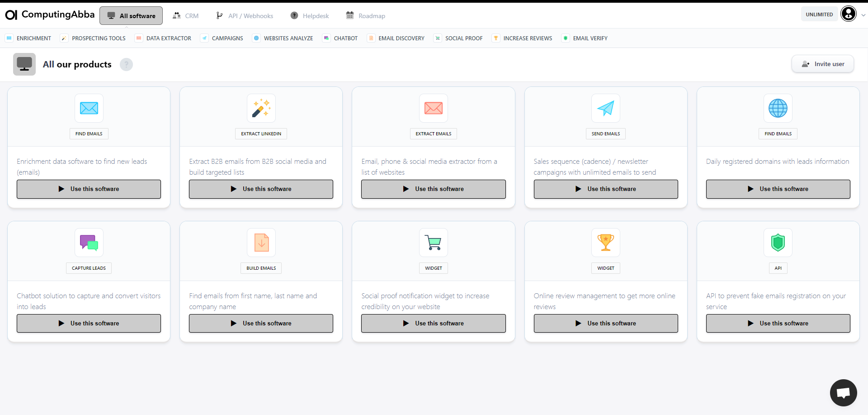The width and height of the screenshot is (868, 415).
Task: Choose the CAMPAIGNS category
Action: pyautogui.click(x=222, y=38)
